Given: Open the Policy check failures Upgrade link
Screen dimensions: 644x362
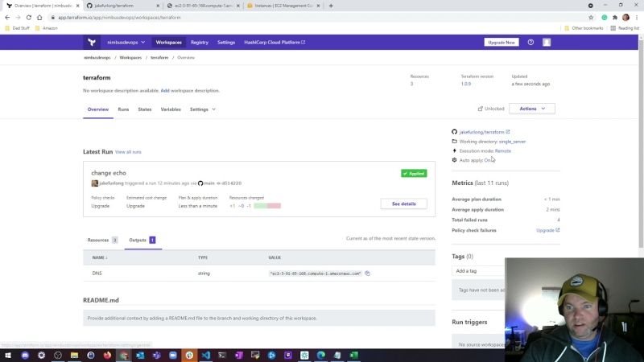Looking at the screenshot, I should point(547,230).
